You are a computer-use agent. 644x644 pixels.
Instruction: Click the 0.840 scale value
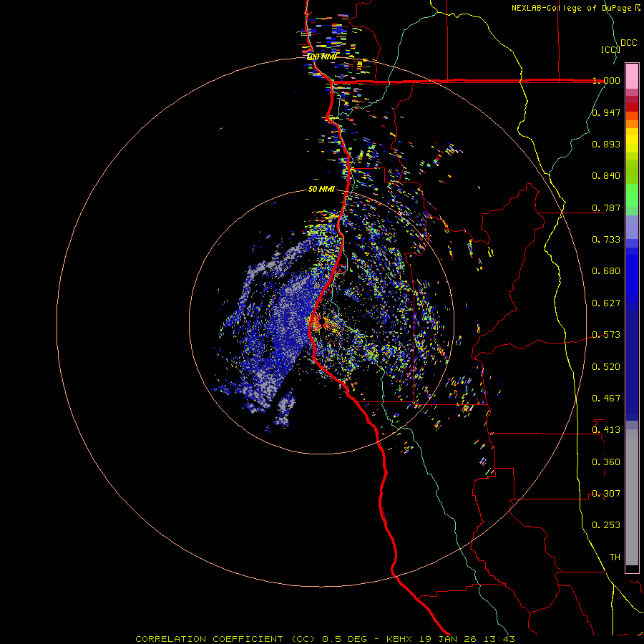(x=606, y=176)
